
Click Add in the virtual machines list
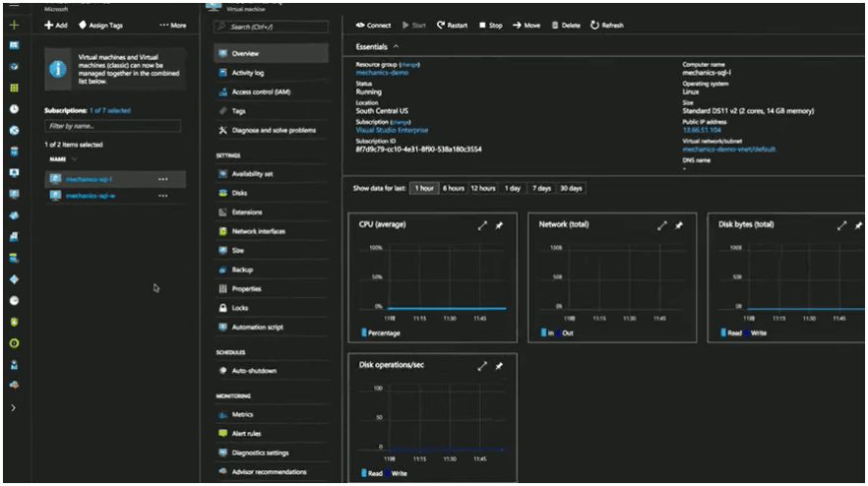[x=56, y=25]
